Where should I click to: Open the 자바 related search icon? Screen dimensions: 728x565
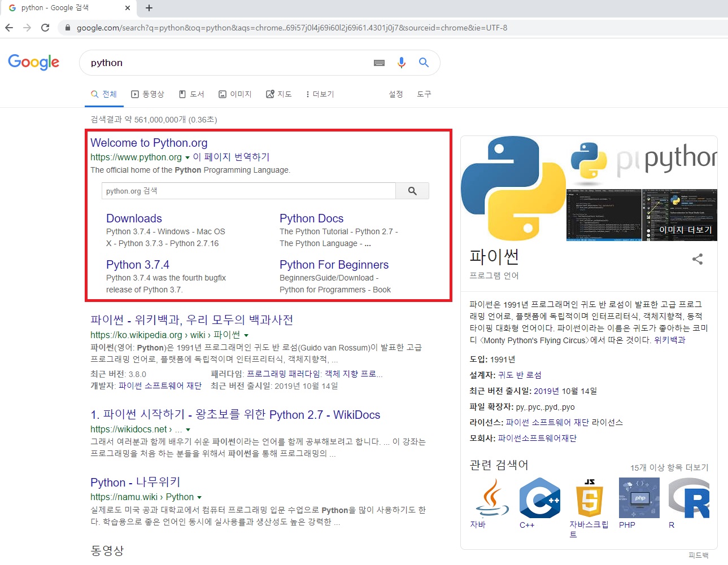[x=492, y=498]
